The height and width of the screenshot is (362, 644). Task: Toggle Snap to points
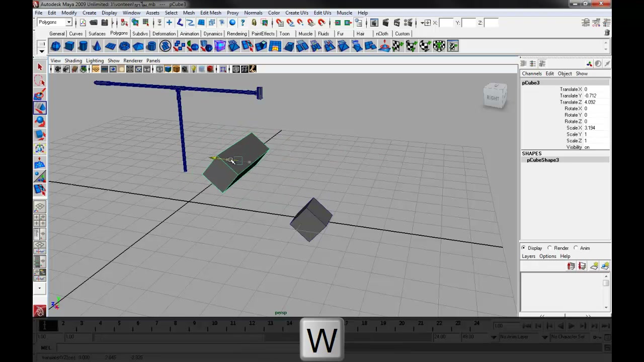click(300, 23)
